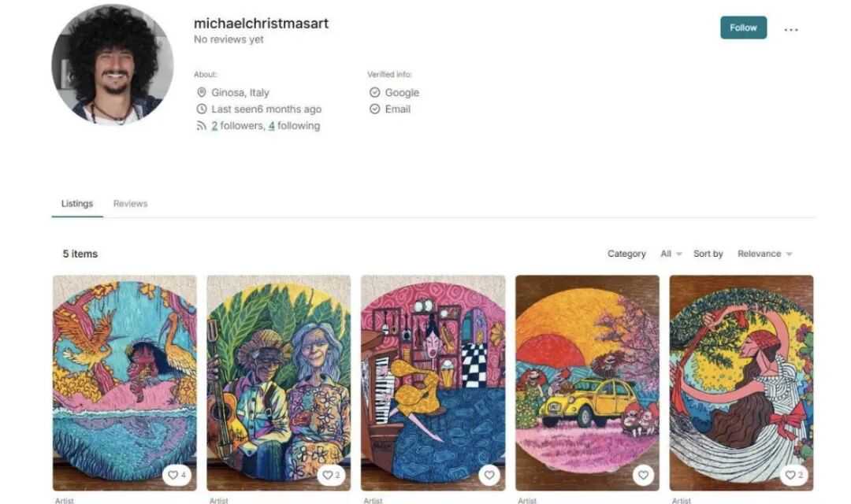
Task: Expand the Category All dropdown
Action: click(671, 254)
